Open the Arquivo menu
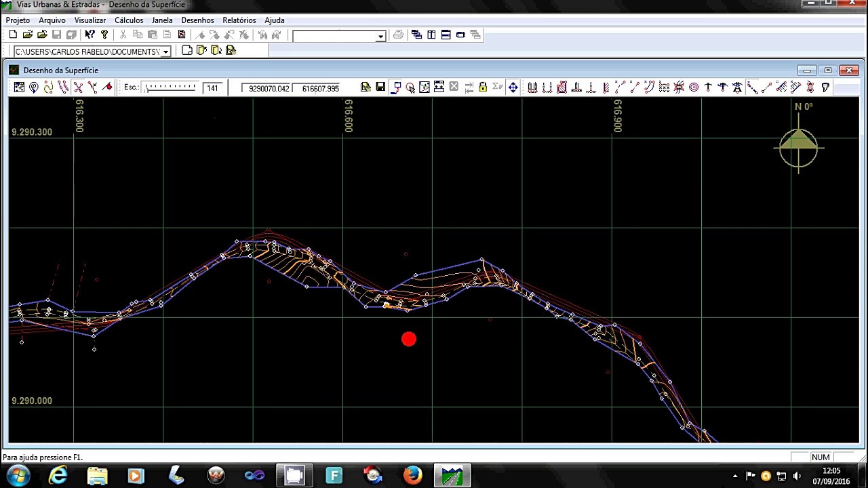Viewport: 868px width, 488px height. tap(52, 20)
